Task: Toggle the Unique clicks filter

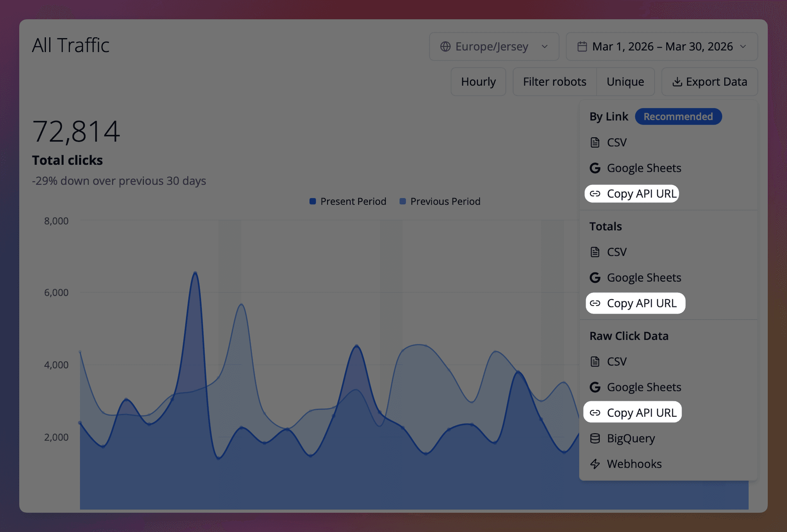Action: [625, 82]
